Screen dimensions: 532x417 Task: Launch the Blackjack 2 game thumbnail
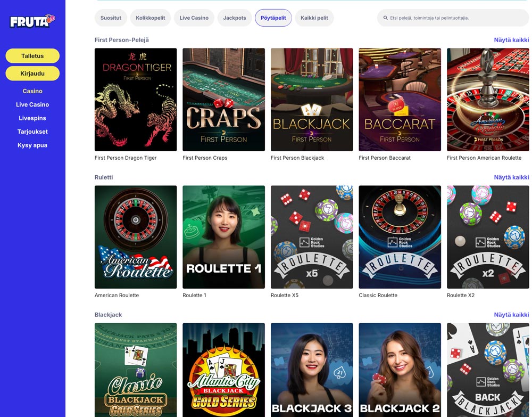click(x=400, y=370)
